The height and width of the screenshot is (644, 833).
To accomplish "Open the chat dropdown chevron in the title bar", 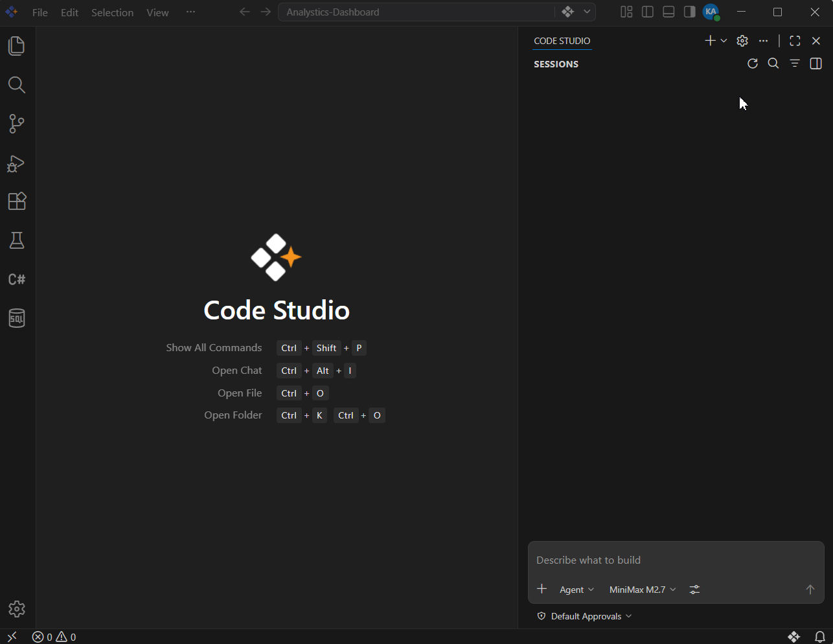I will 587,12.
